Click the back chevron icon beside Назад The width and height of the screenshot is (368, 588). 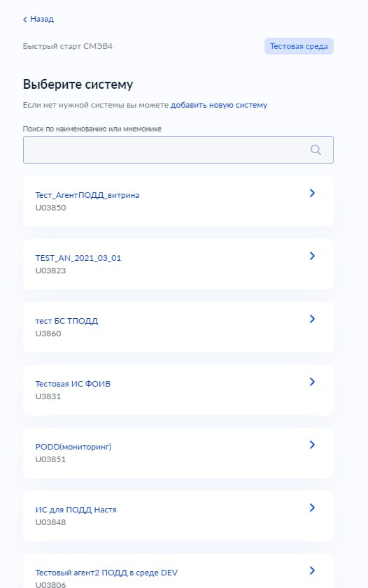[x=25, y=20]
